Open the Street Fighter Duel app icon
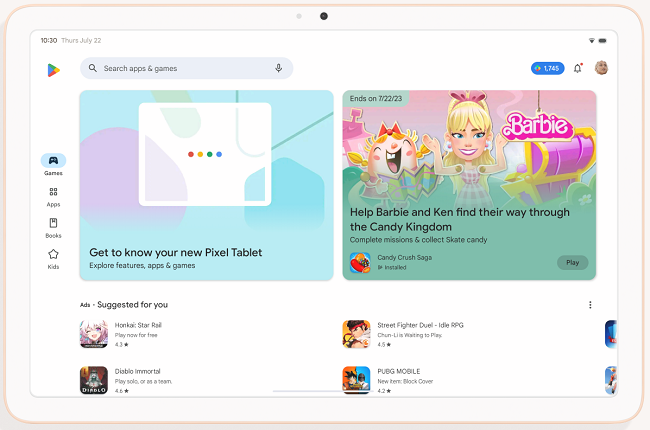This screenshot has width=650, height=430. point(356,334)
